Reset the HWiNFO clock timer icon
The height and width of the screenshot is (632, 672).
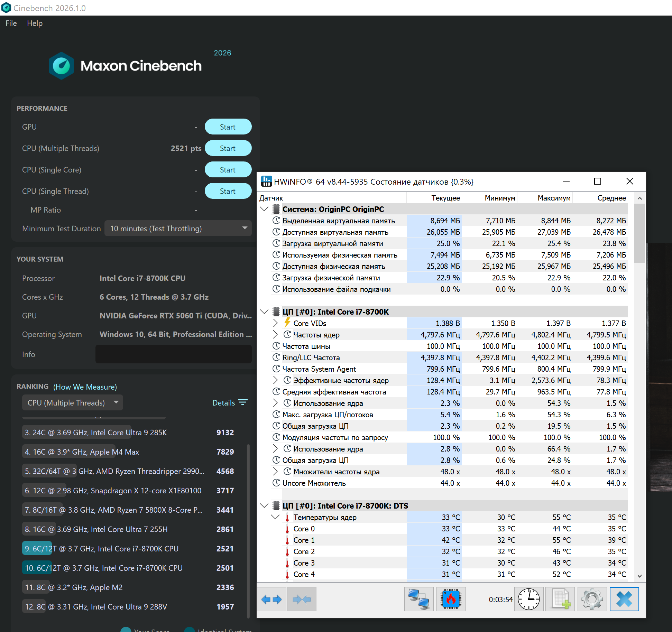(x=528, y=599)
